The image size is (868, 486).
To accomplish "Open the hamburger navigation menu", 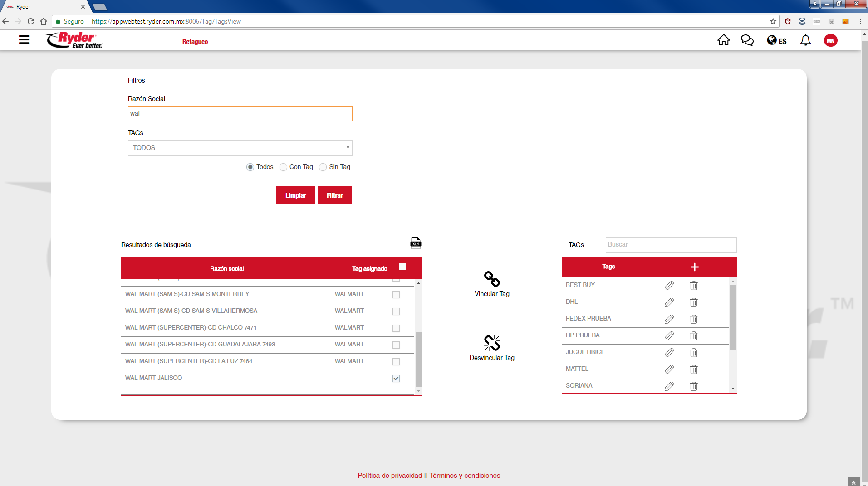I will coord(25,40).
